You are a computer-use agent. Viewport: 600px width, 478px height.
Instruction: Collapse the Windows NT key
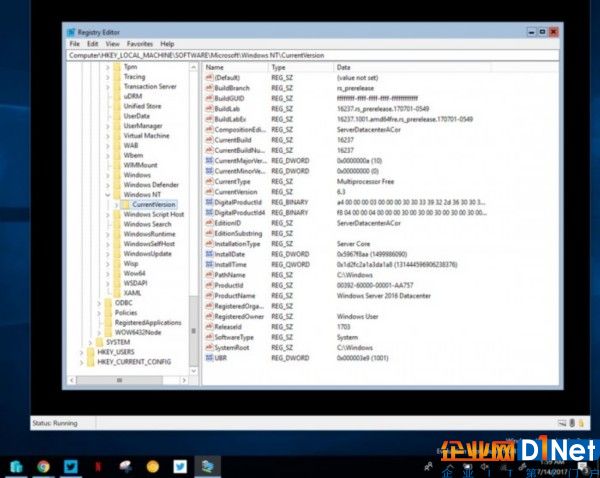click(108, 195)
